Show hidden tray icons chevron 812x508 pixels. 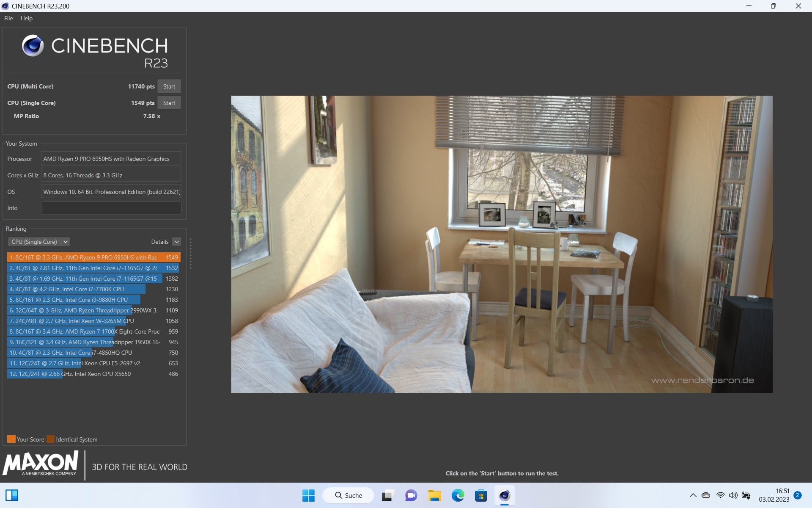(693, 495)
